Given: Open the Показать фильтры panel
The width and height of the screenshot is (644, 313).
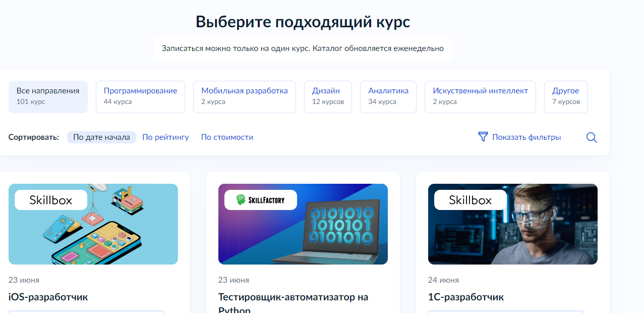Looking at the screenshot, I should [x=526, y=137].
